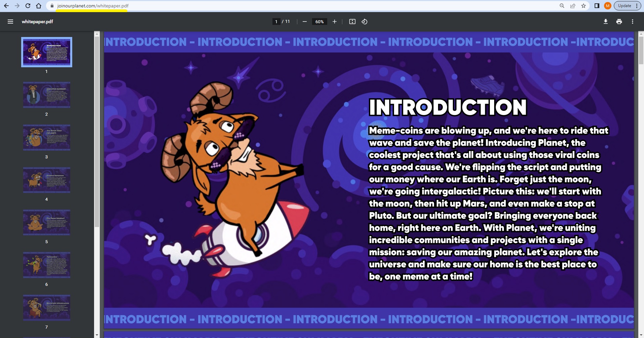Open the PDF viewer more actions menu
644x338 pixels.
click(633, 22)
